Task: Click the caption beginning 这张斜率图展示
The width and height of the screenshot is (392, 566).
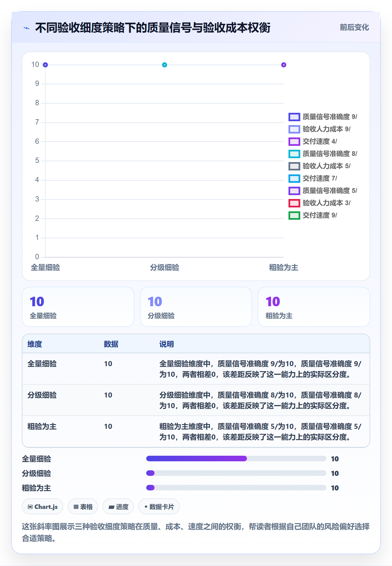Action: click(x=196, y=532)
